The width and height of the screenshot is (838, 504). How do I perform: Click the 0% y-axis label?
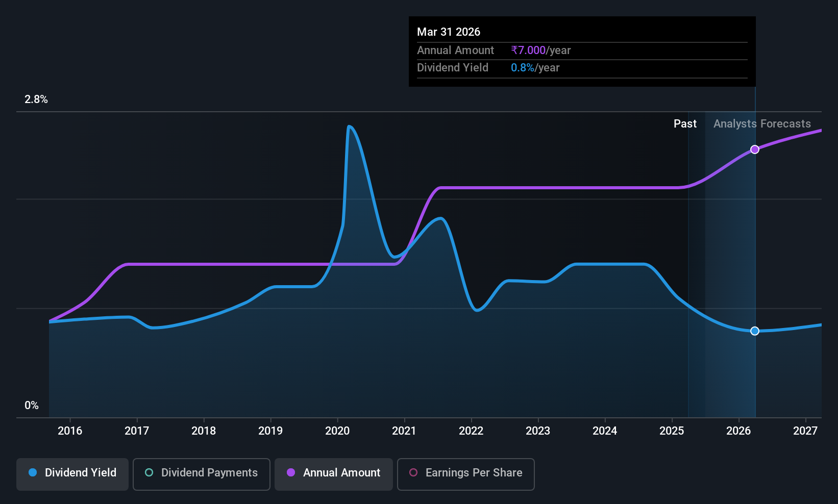click(x=32, y=406)
